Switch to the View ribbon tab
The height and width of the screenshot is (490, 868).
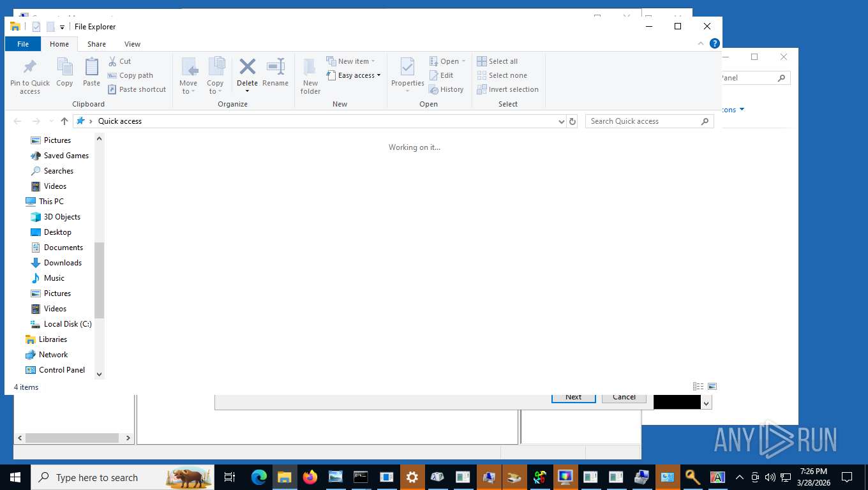pyautogui.click(x=132, y=44)
